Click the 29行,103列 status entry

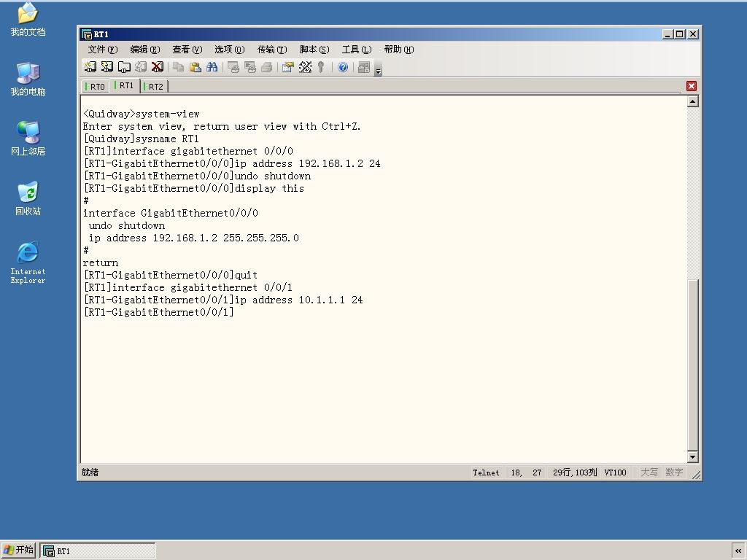(x=575, y=472)
